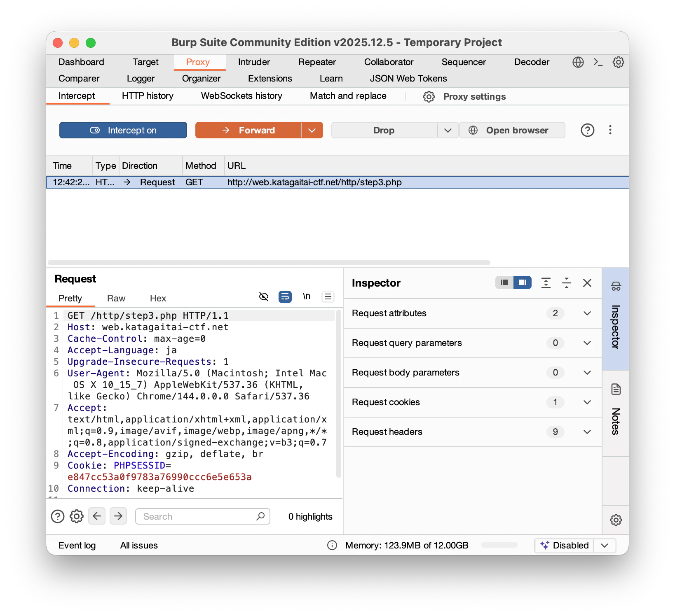Switch to the Hex request view
The width and height of the screenshot is (675, 616).
pos(158,299)
